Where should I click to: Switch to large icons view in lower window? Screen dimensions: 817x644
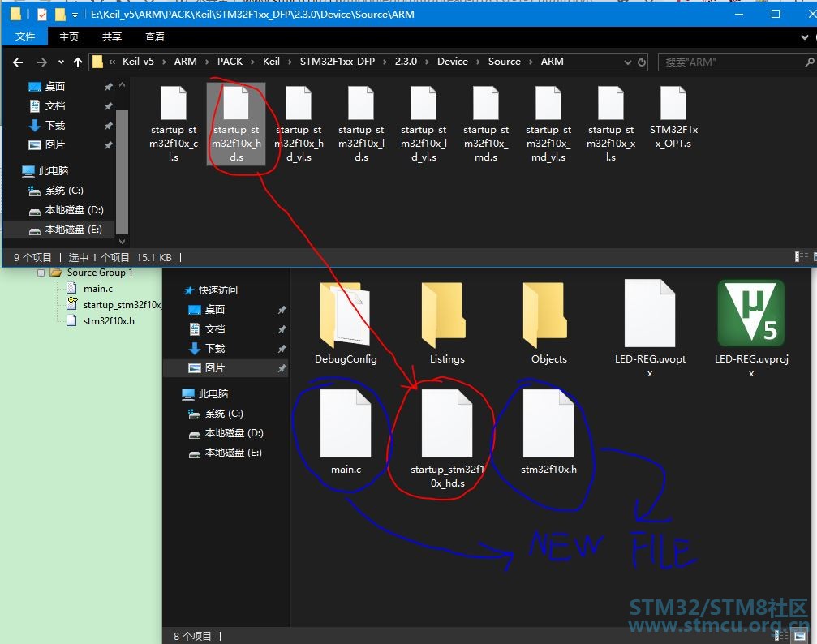(800, 636)
